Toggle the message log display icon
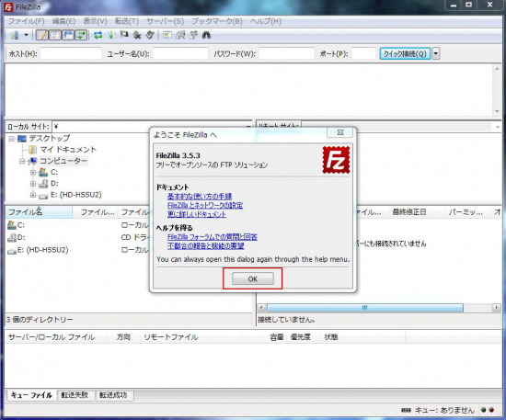Viewport: 506px width, 420px height. click(x=42, y=35)
